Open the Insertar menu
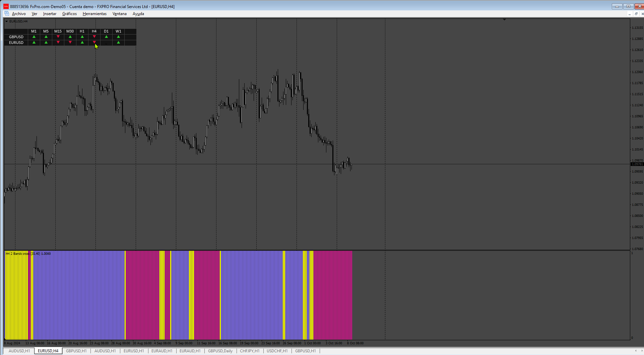This screenshot has width=644, height=355. click(x=50, y=14)
